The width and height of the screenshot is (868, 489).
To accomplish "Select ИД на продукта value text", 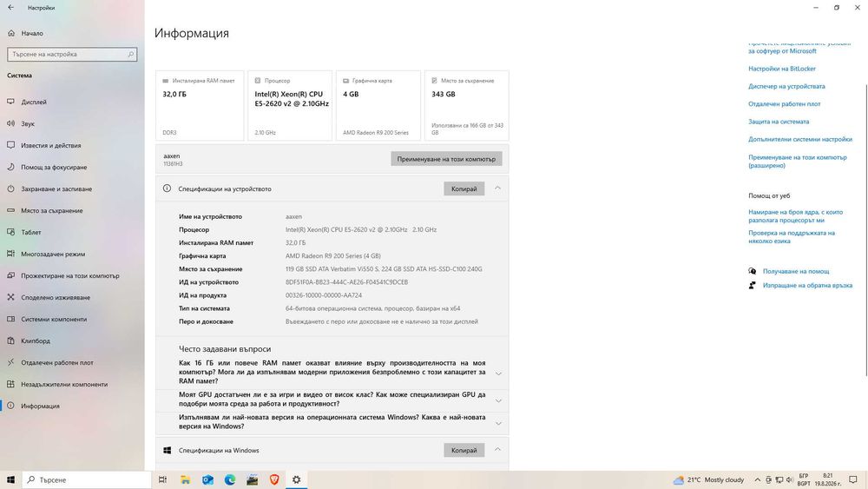I will [x=323, y=295].
